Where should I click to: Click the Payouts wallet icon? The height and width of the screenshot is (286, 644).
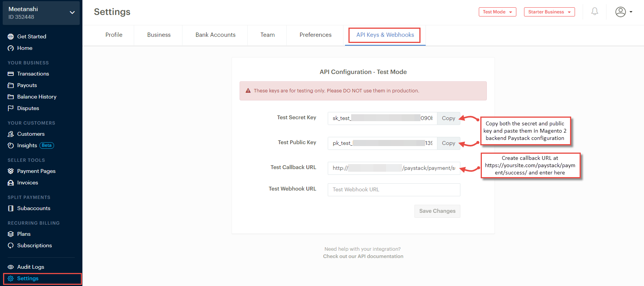tap(11, 85)
